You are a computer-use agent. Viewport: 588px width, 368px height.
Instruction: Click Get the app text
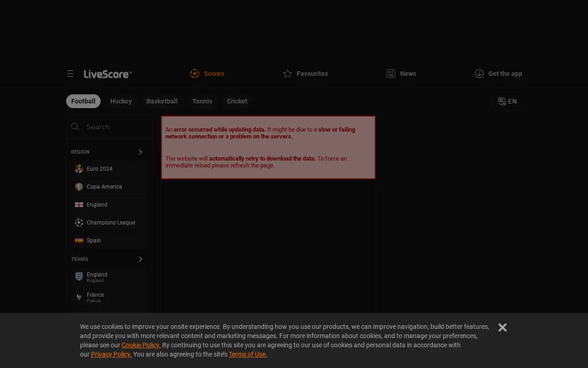click(505, 74)
